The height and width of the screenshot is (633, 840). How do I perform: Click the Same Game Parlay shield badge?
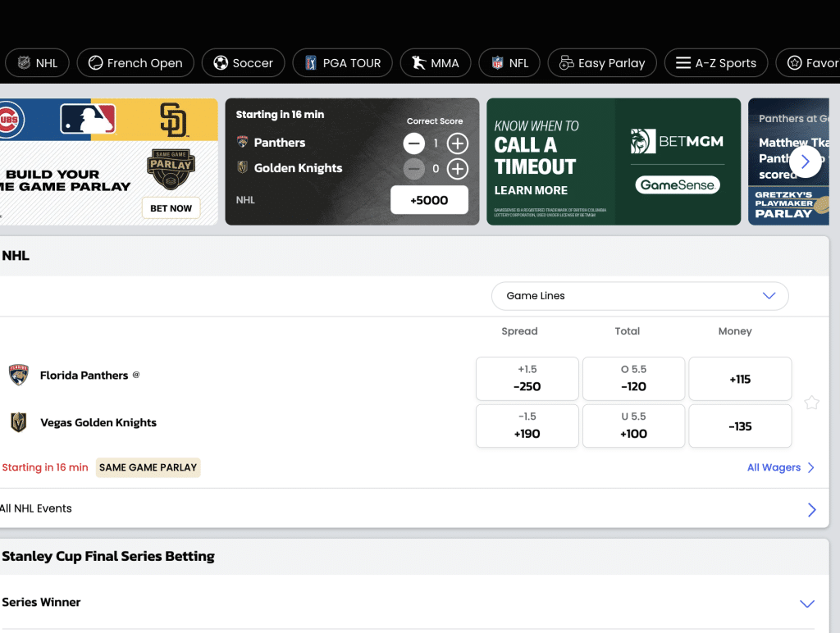171,169
